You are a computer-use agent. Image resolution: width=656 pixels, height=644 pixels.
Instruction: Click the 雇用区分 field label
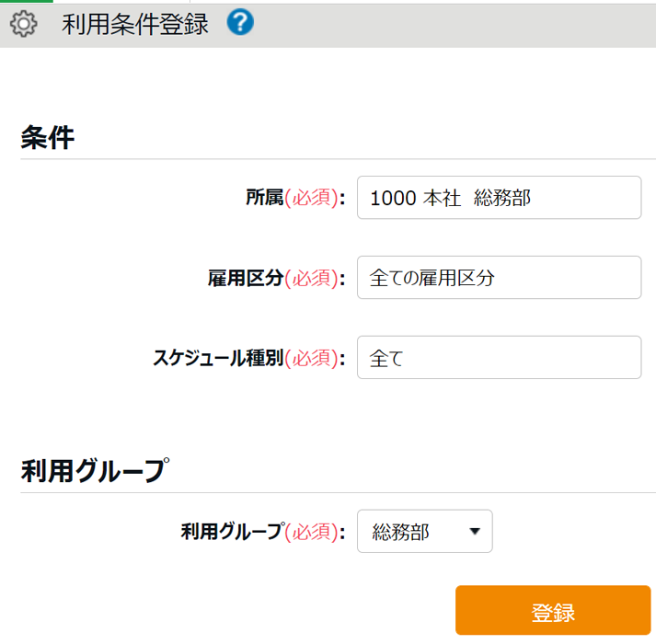tap(246, 278)
